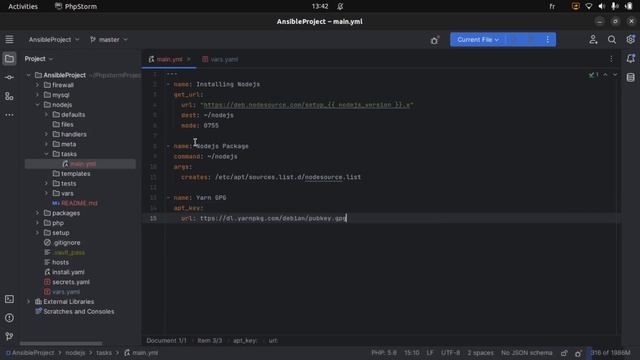
Task: Open the Structure tool window
Action: tap(9, 96)
